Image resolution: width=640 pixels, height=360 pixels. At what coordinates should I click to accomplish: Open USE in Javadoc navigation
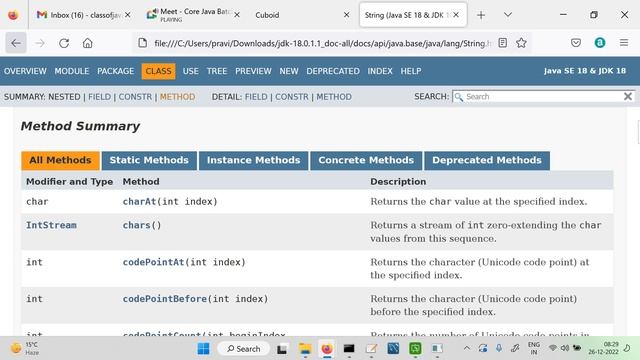click(x=191, y=71)
